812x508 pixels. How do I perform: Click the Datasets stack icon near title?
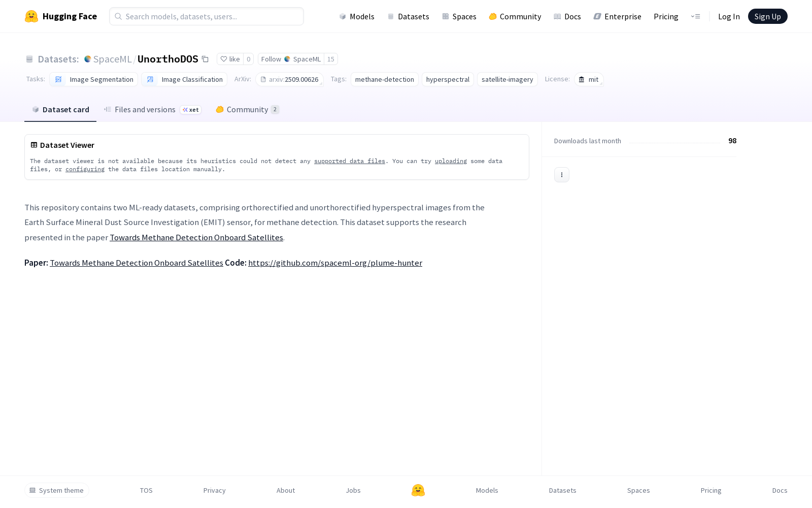point(29,59)
